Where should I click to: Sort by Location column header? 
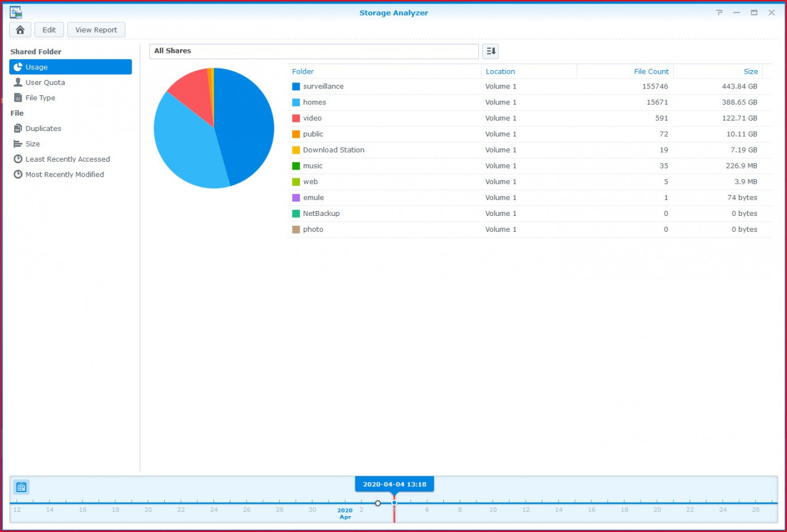[529, 71]
